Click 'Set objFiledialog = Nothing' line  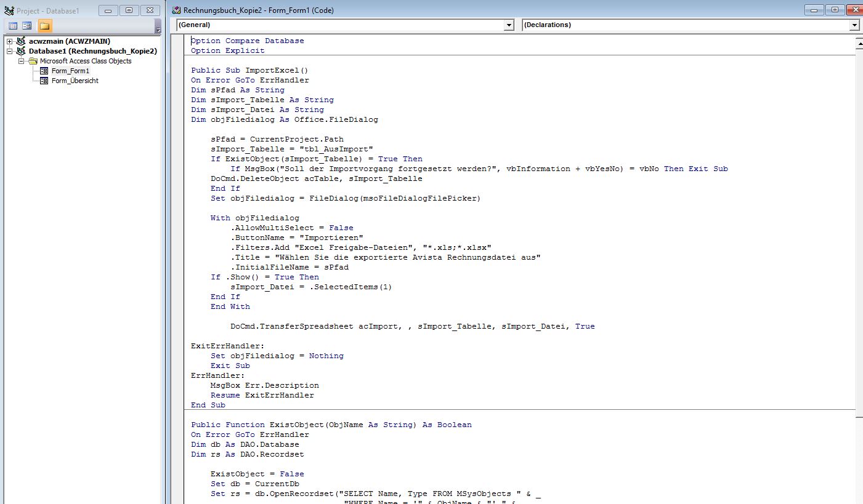277,356
